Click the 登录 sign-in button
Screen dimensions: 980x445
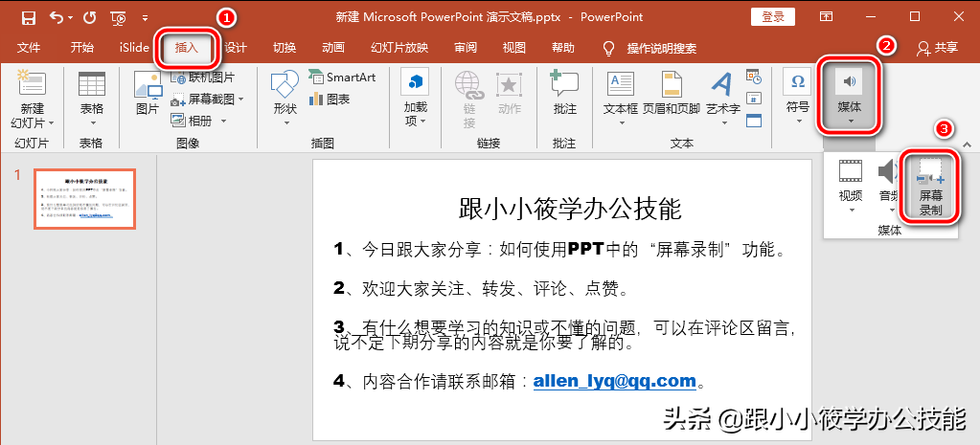[x=772, y=17]
